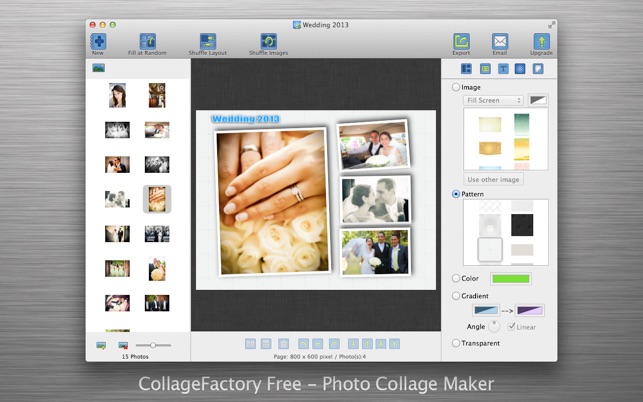Click the green Color swatch

point(511,279)
